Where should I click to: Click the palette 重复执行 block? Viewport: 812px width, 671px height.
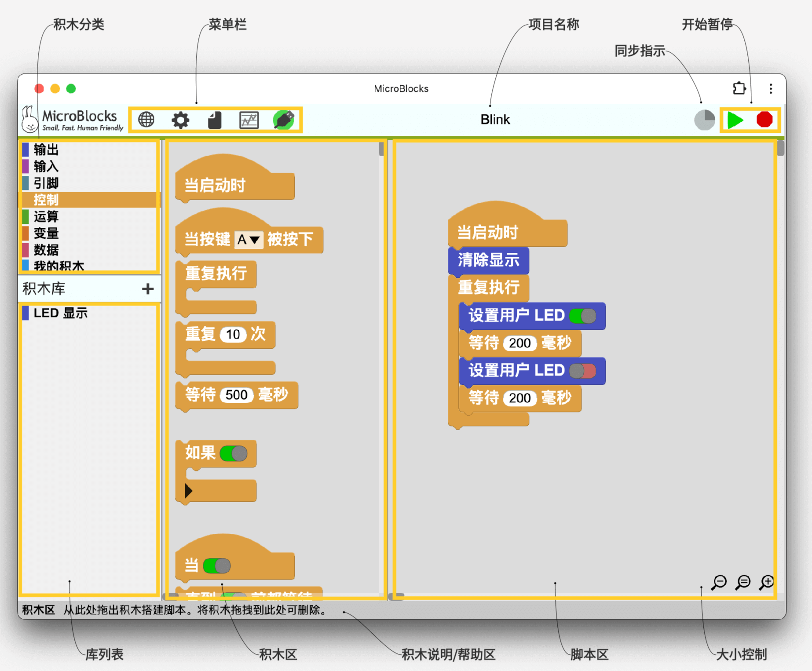[x=216, y=274]
